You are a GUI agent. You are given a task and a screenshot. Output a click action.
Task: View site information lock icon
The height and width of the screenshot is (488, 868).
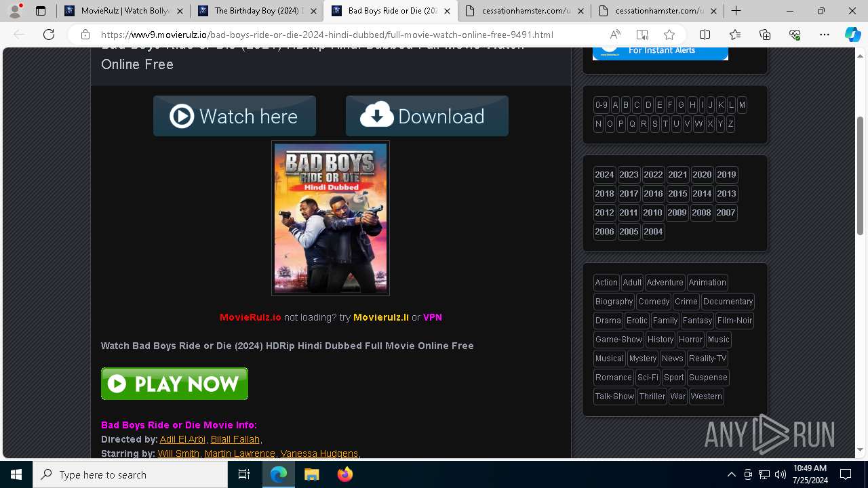85,35
